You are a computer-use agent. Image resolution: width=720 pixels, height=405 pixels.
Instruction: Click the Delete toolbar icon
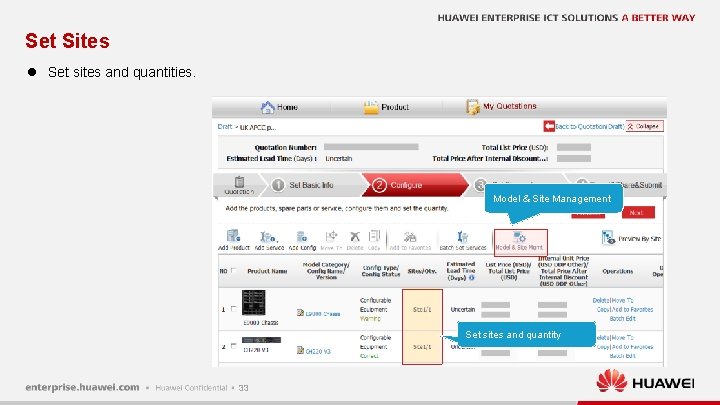[x=354, y=240]
